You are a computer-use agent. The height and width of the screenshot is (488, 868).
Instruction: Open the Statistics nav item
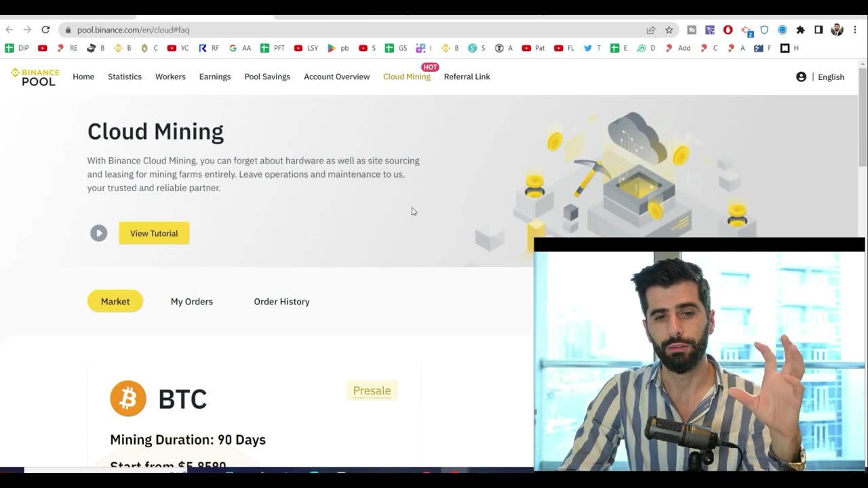[x=125, y=77]
